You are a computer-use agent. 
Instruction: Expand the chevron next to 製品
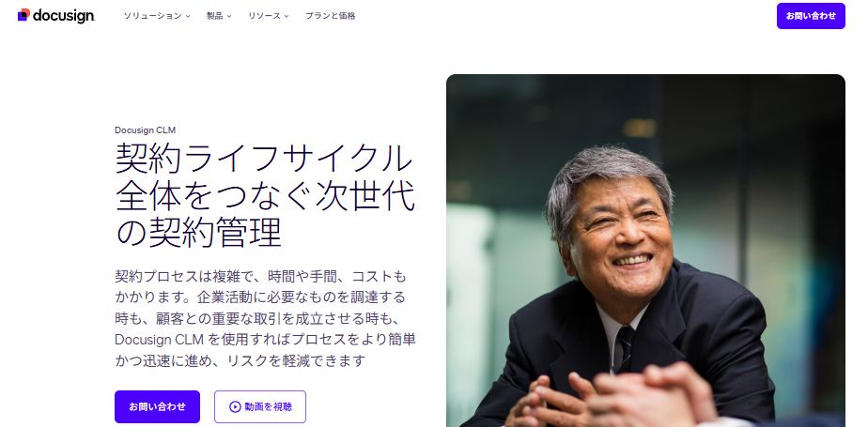point(229,17)
